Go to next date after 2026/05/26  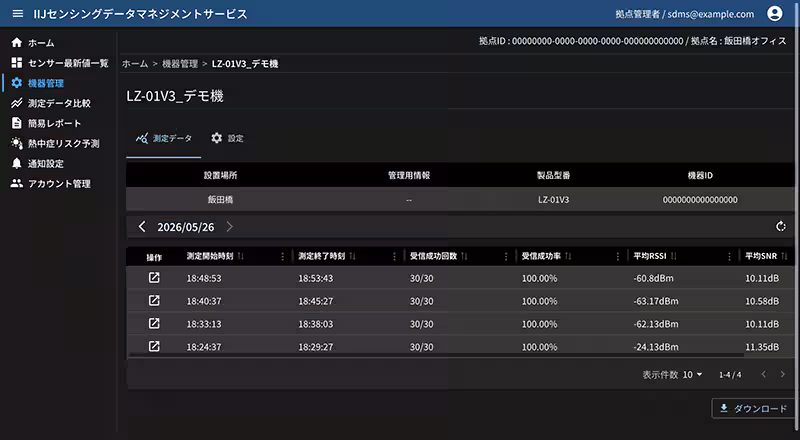click(x=230, y=227)
